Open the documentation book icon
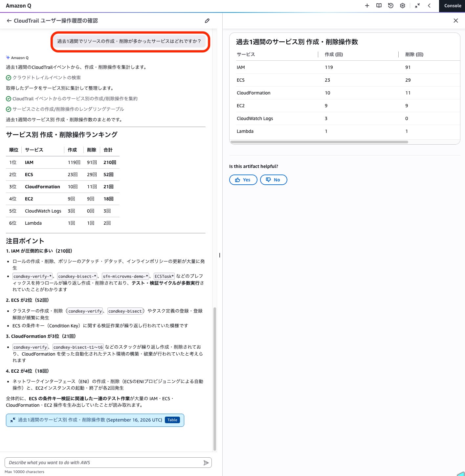465x476 pixels. (x=379, y=6)
